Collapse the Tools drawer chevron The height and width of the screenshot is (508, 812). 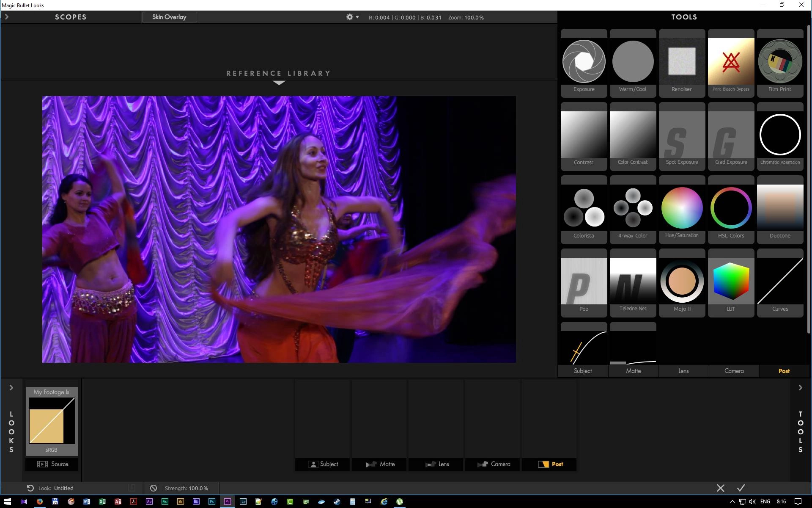click(x=800, y=387)
